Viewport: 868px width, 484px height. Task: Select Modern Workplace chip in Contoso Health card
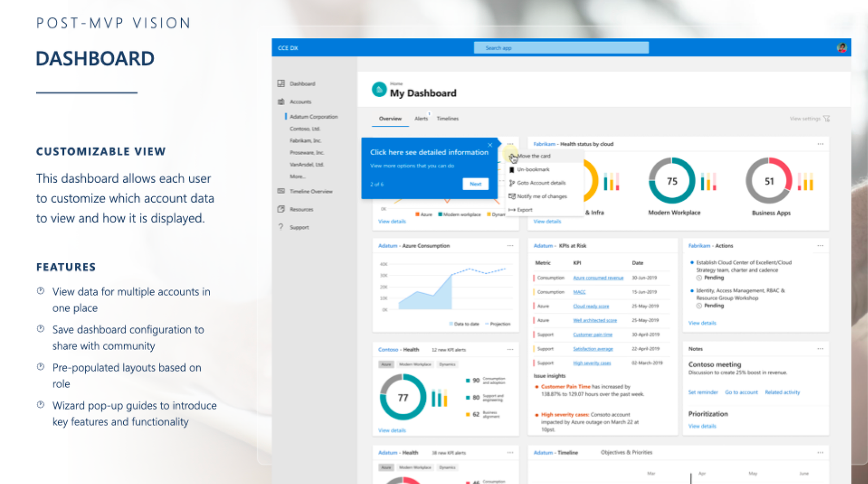tap(415, 364)
